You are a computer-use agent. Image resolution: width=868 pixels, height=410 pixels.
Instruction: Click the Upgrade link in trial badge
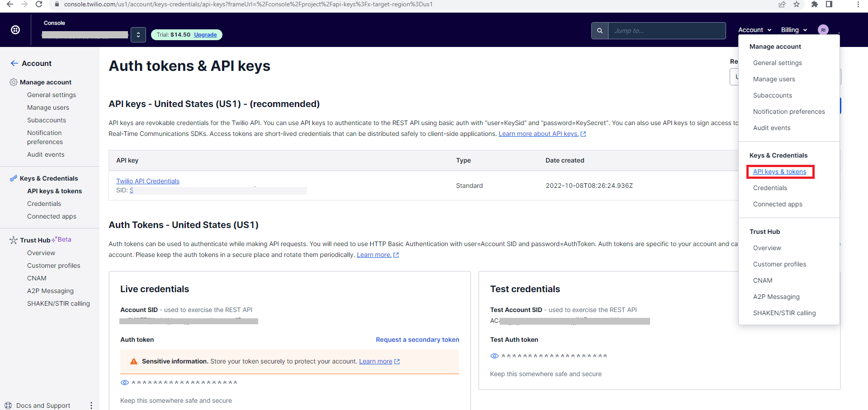pyautogui.click(x=205, y=35)
